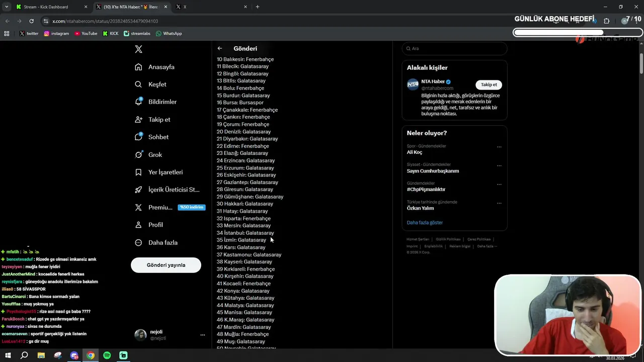Open Çerez Politikası footer link
The image size is (644, 362).
click(x=479, y=239)
